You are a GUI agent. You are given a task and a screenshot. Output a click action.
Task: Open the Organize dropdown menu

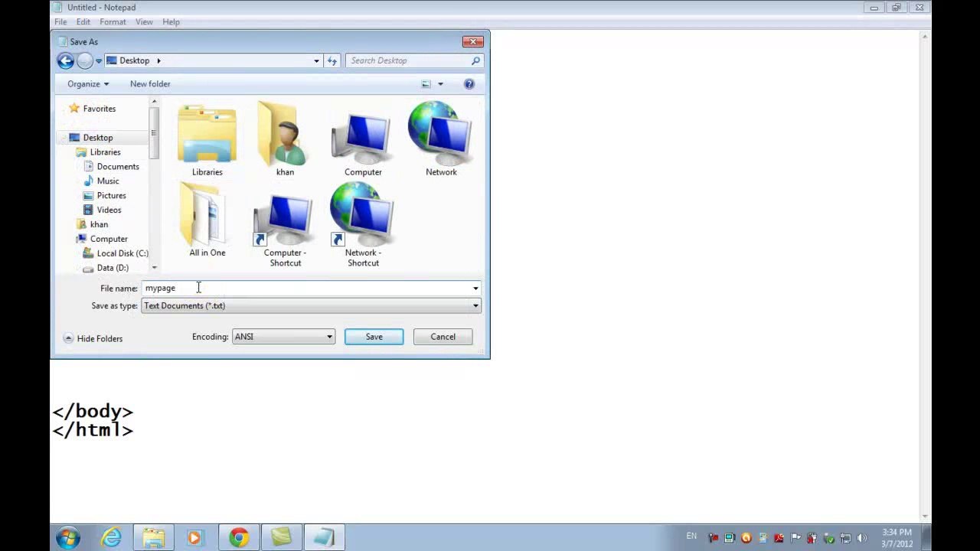coord(88,84)
